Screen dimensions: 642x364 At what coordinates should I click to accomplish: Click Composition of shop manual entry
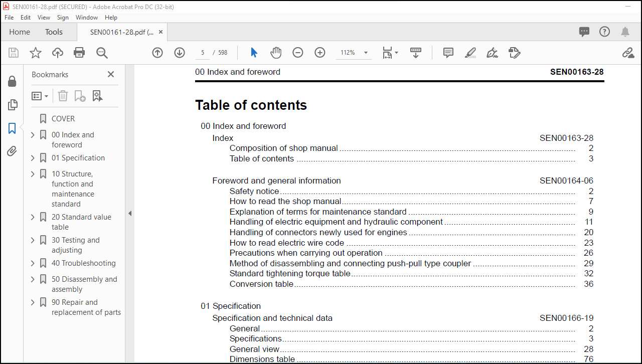point(284,148)
